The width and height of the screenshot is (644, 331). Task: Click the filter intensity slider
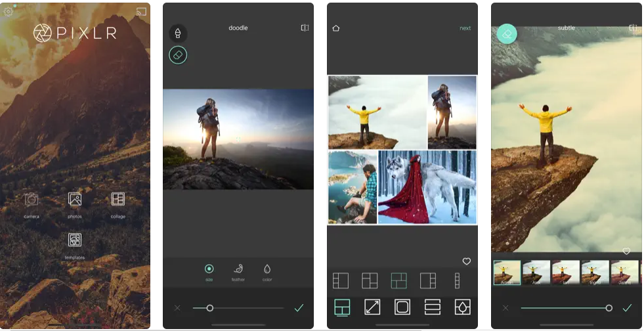click(x=567, y=308)
